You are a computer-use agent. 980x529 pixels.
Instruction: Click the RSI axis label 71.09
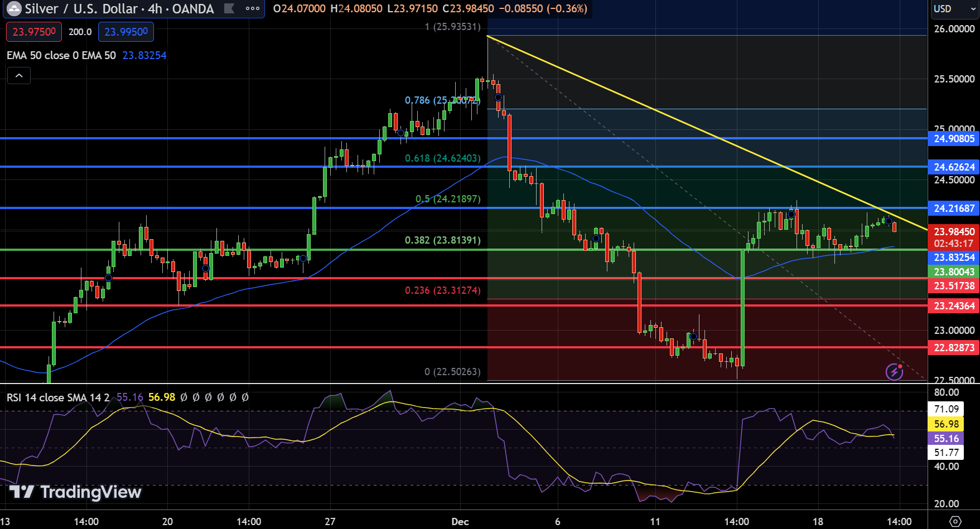[x=946, y=409]
